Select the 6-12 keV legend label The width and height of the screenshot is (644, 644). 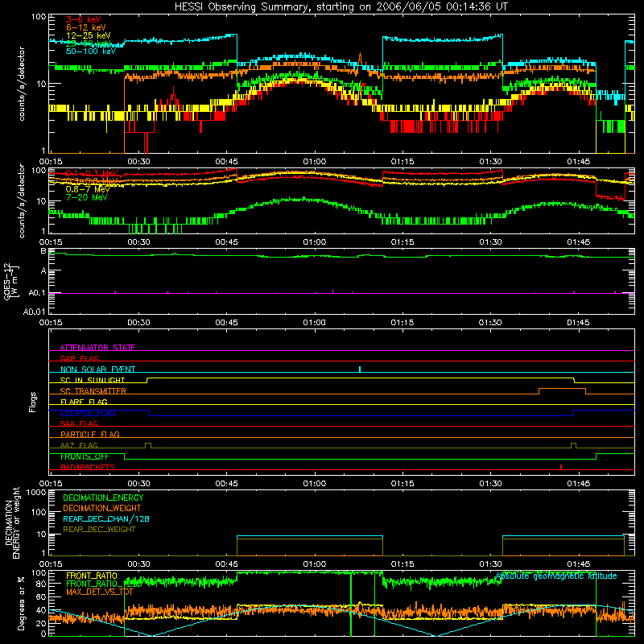point(86,27)
